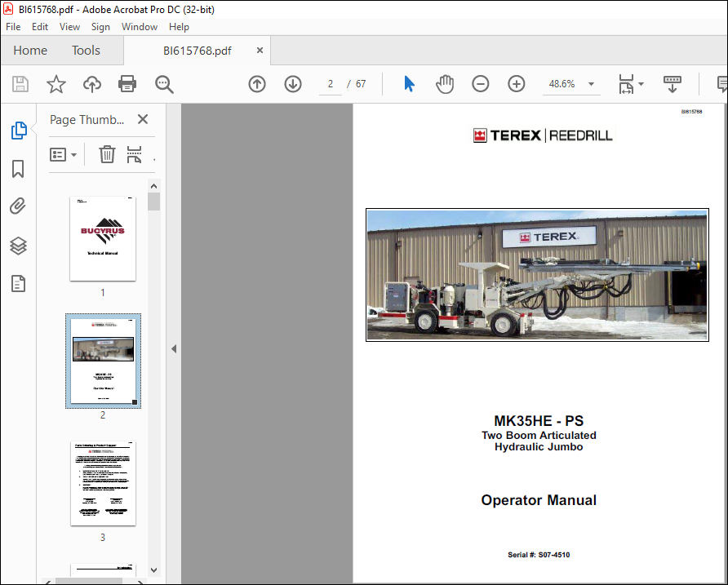Screen dimensions: 728x585
Task: Open the File menu
Action: click(13, 27)
